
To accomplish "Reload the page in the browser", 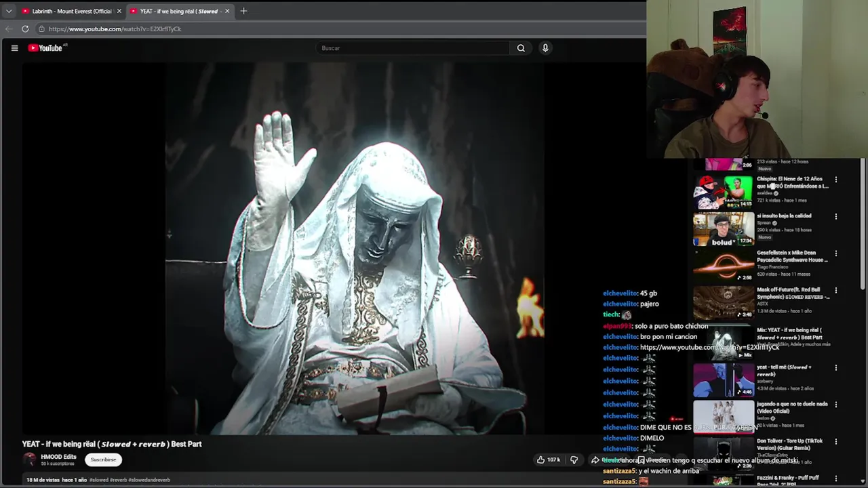I will point(25,29).
